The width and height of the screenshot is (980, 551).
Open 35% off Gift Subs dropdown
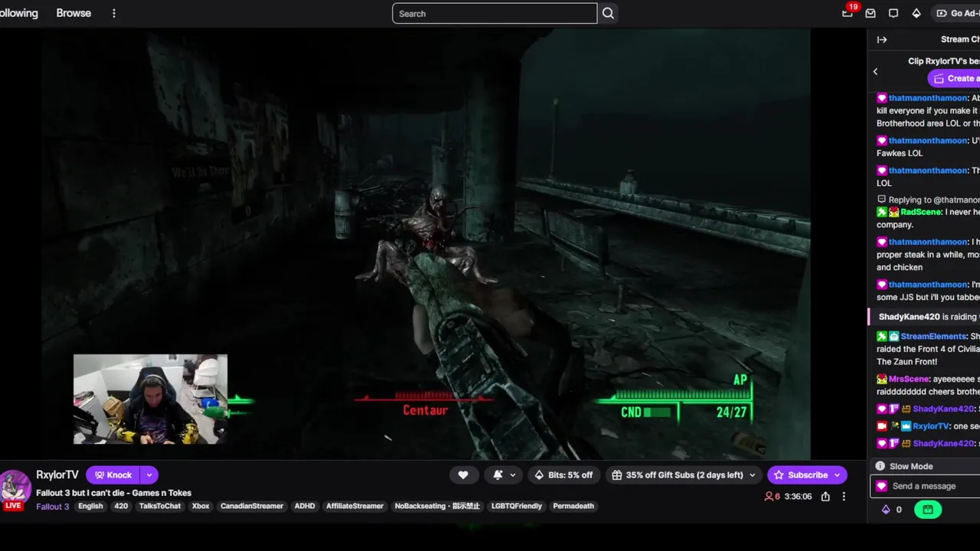(x=684, y=474)
